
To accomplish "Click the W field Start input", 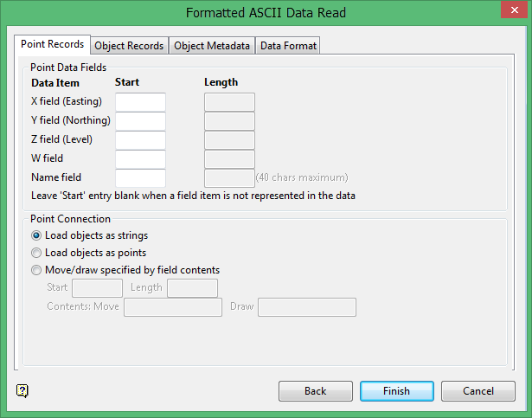I will pyautogui.click(x=140, y=159).
